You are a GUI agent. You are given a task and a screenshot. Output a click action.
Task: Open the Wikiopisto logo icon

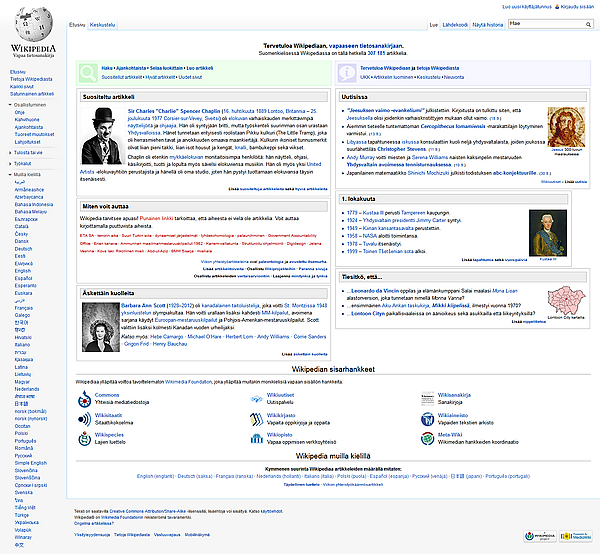(x=256, y=438)
